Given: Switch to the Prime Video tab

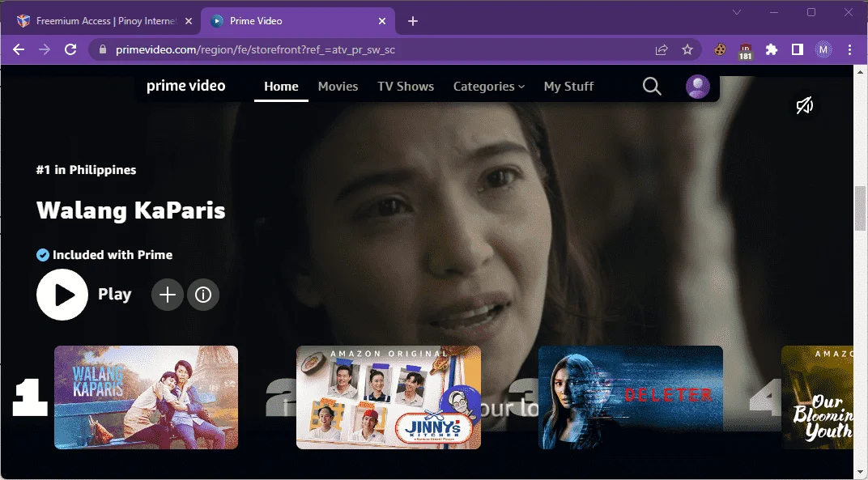Looking at the screenshot, I should (297, 21).
